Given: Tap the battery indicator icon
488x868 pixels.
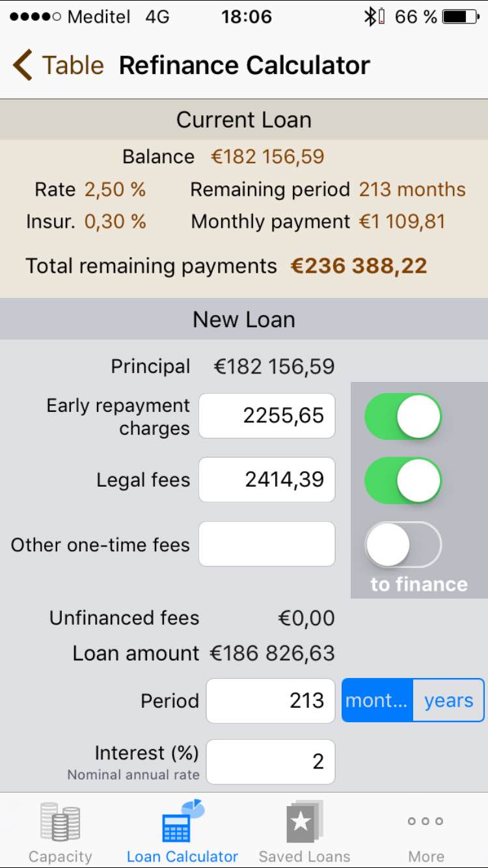Looking at the screenshot, I should point(460,17).
